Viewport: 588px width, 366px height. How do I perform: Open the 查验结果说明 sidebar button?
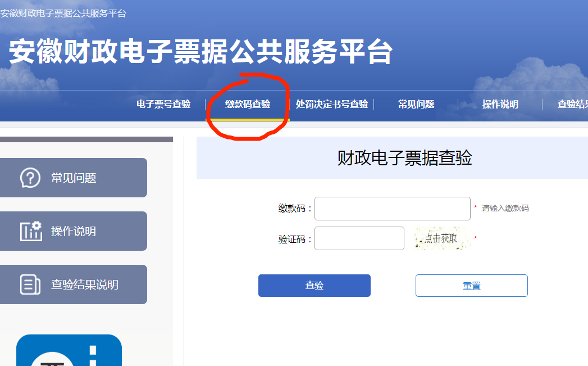(74, 284)
